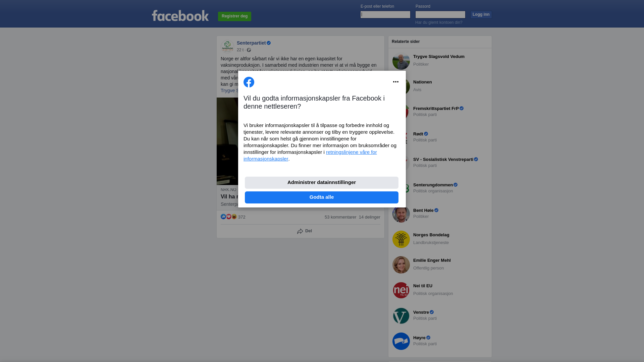Image resolution: width=644 pixels, height=362 pixels.
Task: Open the Nei til EU page icon
Action: (401, 290)
